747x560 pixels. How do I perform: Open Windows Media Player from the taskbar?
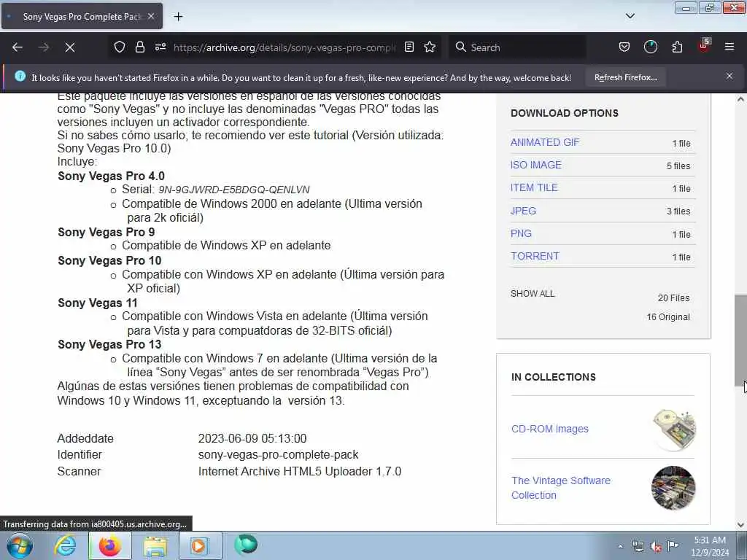199,545
